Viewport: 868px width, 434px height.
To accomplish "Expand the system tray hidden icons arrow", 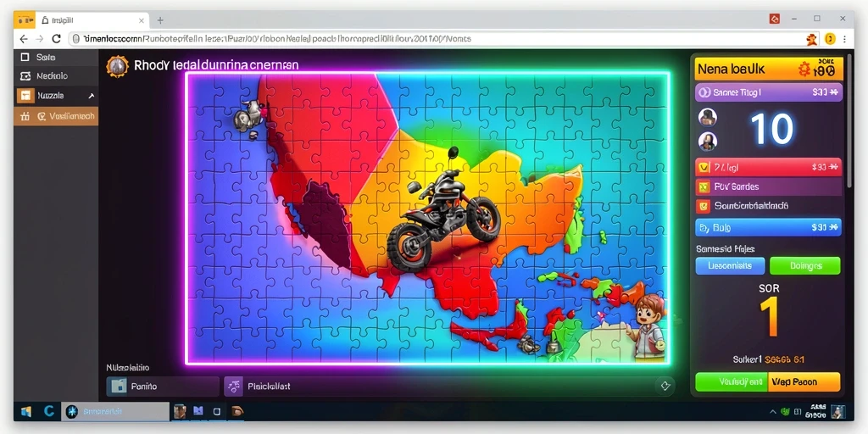I will pos(773,412).
